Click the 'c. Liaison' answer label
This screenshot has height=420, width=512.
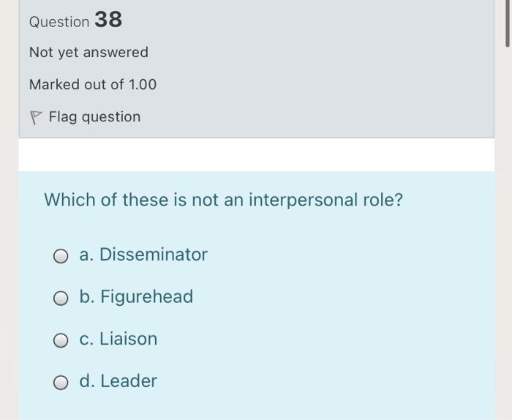click(118, 340)
